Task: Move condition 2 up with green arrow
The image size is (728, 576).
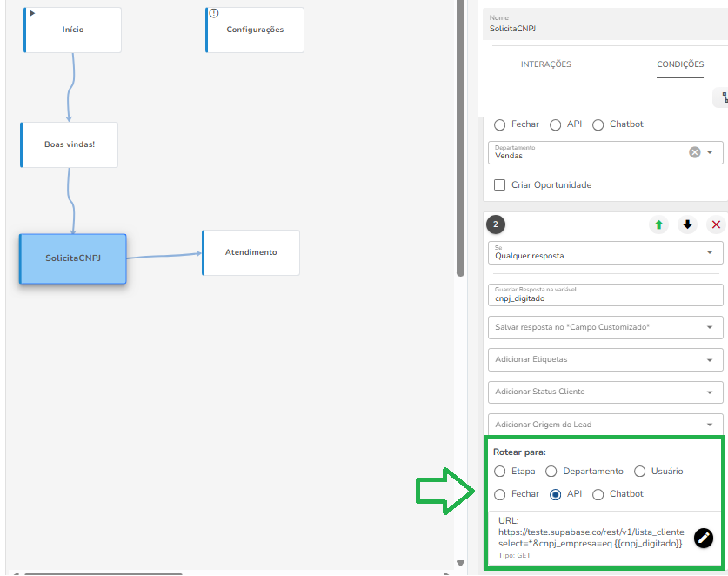Action: click(658, 224)
